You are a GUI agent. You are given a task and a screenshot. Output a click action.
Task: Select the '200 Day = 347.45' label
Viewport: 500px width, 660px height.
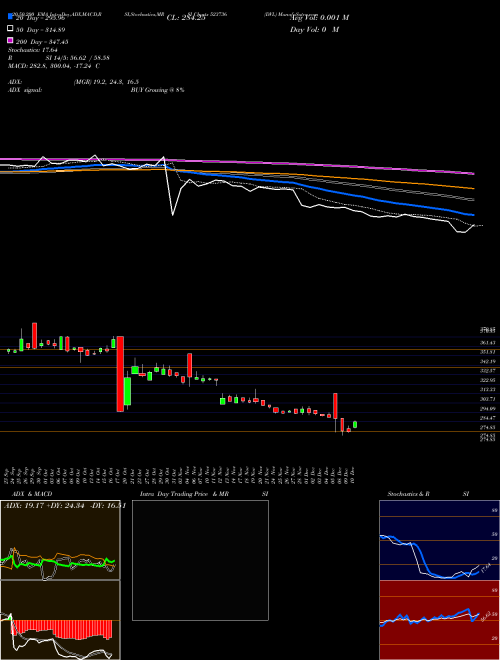(42, 42)
